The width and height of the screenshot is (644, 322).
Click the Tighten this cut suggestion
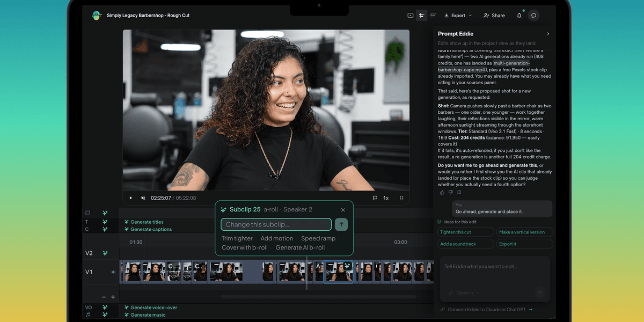click(x=466, y=232)
